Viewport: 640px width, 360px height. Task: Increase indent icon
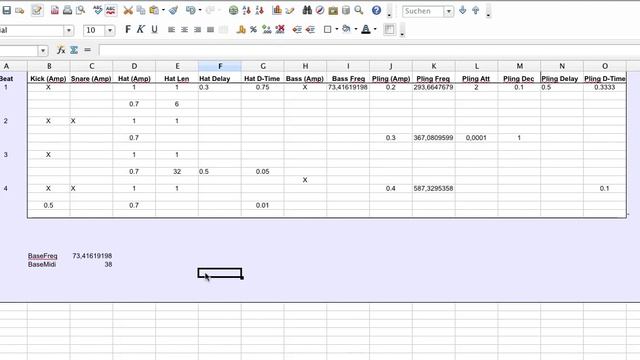310,29
